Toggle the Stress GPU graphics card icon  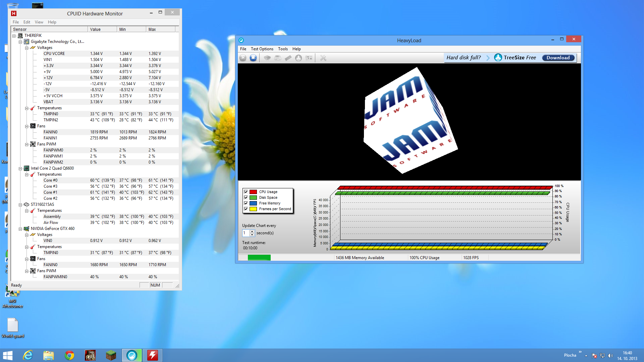tap(309, 58)
